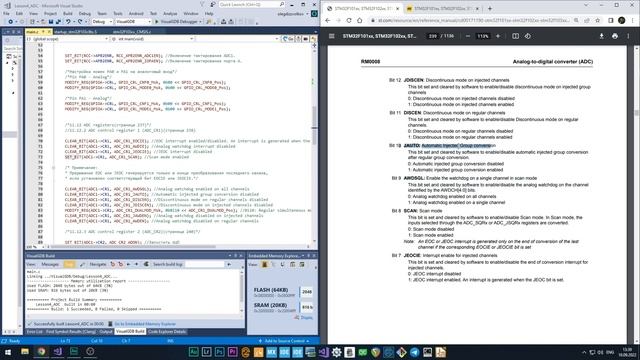Open the Debug configuration dropdown
This screenshot has height=360, width=640.
102,22
